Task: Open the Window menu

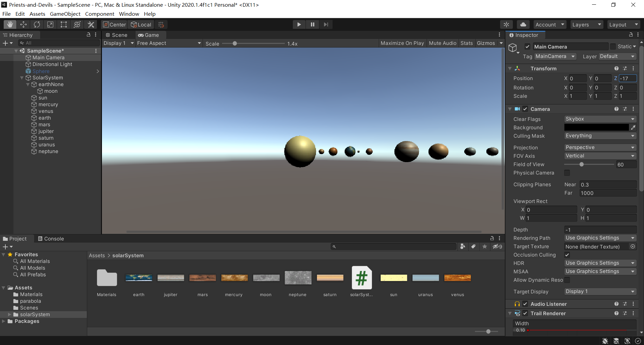Action: (129, 14)
